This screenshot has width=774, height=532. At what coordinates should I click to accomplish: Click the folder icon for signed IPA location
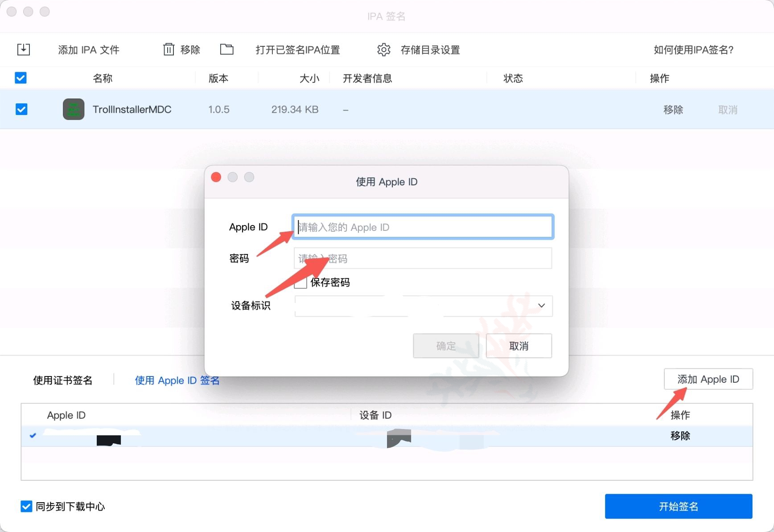click(x=227, y=49)
